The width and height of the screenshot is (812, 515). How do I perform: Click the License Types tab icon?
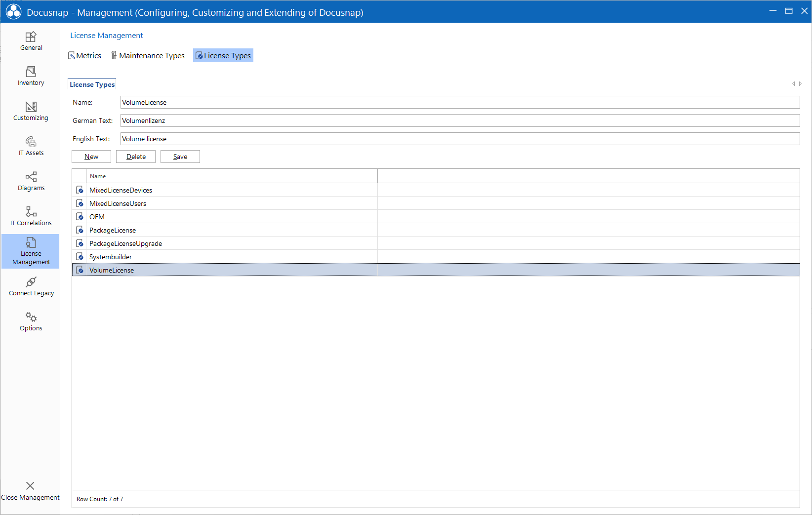click(x=199, y=56)
